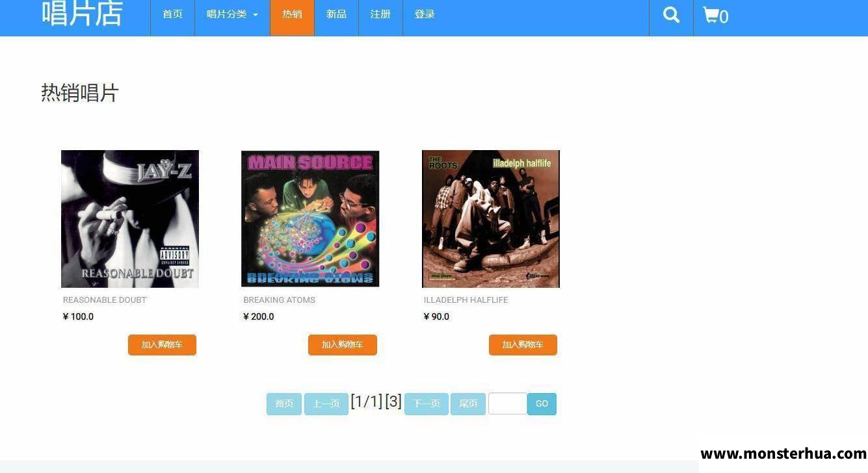Go to the 首页 nav item
Screen dimensions: 868x473
click(172, 14)
